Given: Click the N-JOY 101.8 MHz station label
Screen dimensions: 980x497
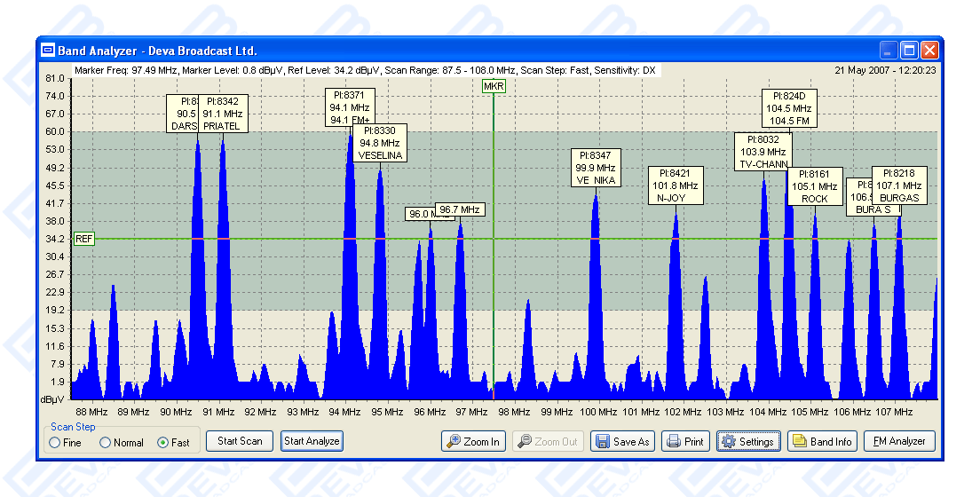Looking at the screenshot, I should coord(675,185).
